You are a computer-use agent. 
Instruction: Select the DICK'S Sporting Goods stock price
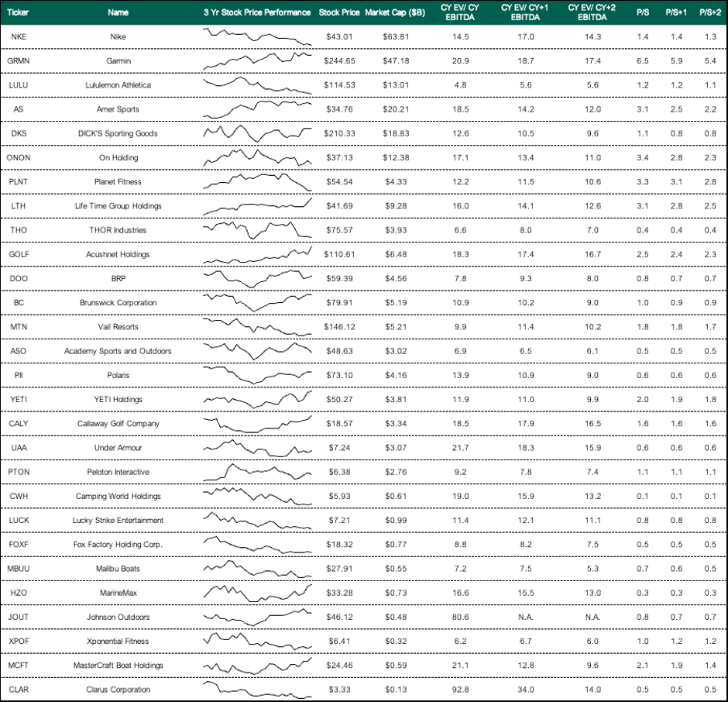click(x=339, y=133)
